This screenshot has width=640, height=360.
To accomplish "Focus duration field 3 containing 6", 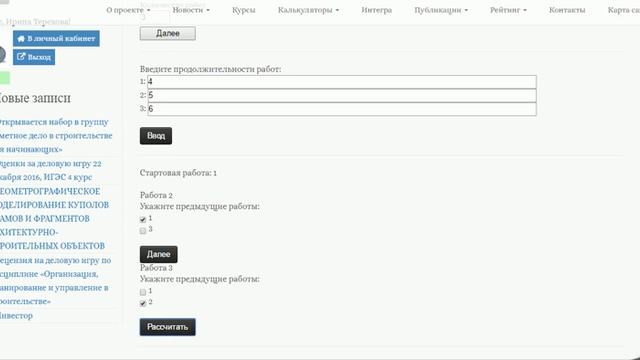I will pyautogui.click(x=342, y=109).
